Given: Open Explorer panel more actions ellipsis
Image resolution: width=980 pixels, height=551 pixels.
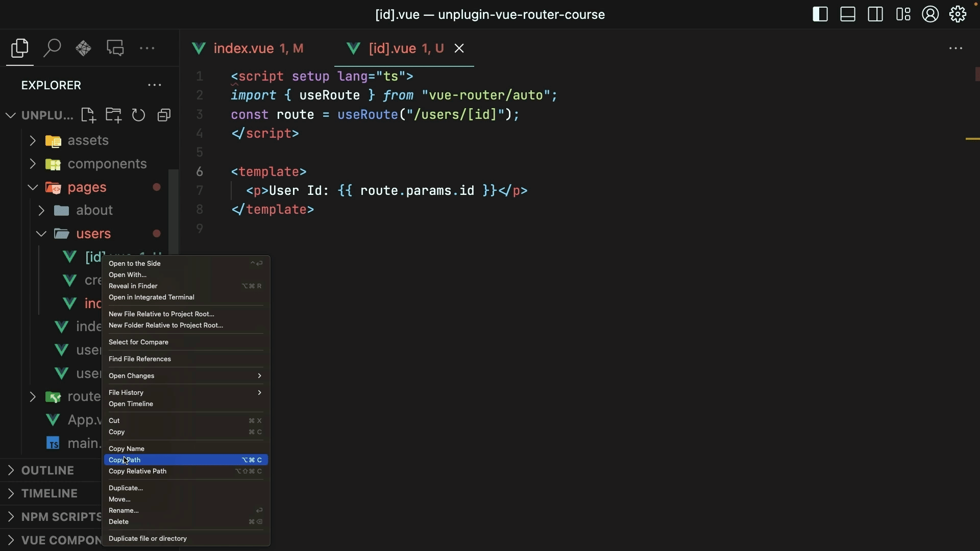Looking at the screenshot, I should 155,85.
